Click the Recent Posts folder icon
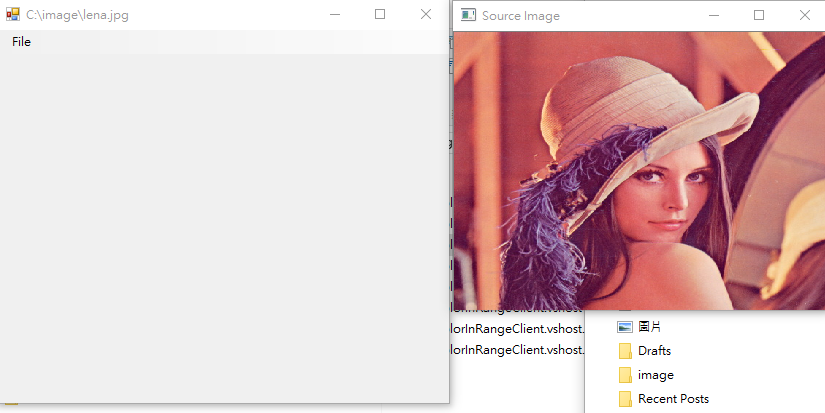The width and height of the screenshot is (825, 413). [625, 399]
